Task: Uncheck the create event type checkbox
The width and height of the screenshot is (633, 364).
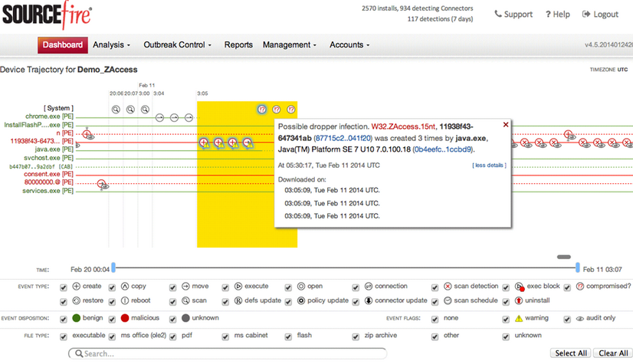Action: coord(64,287)
